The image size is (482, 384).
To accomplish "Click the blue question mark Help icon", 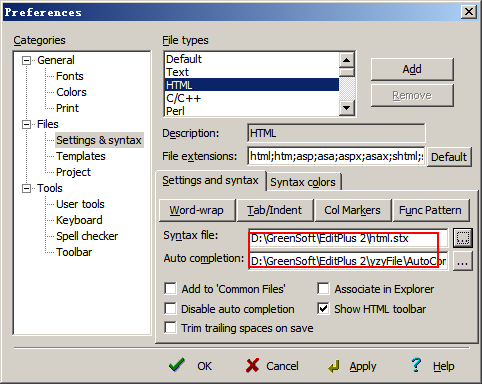I will coord(416,365).
